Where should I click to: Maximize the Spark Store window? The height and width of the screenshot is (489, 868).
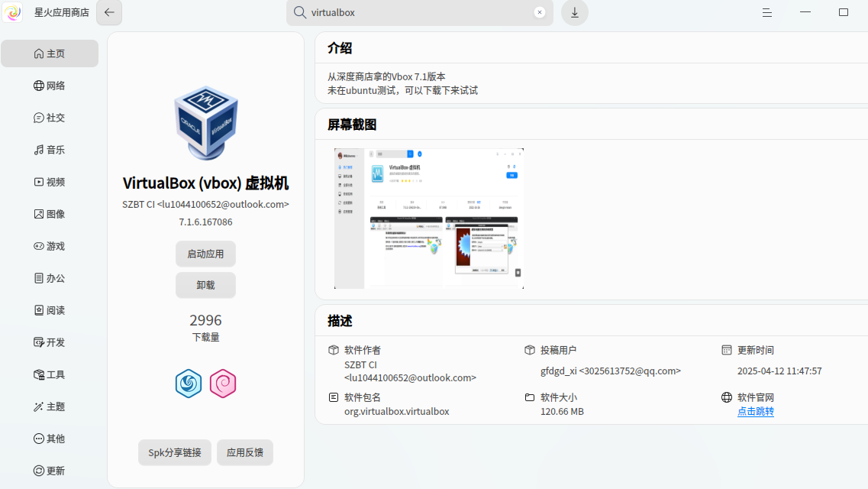(x=844, y=12)
